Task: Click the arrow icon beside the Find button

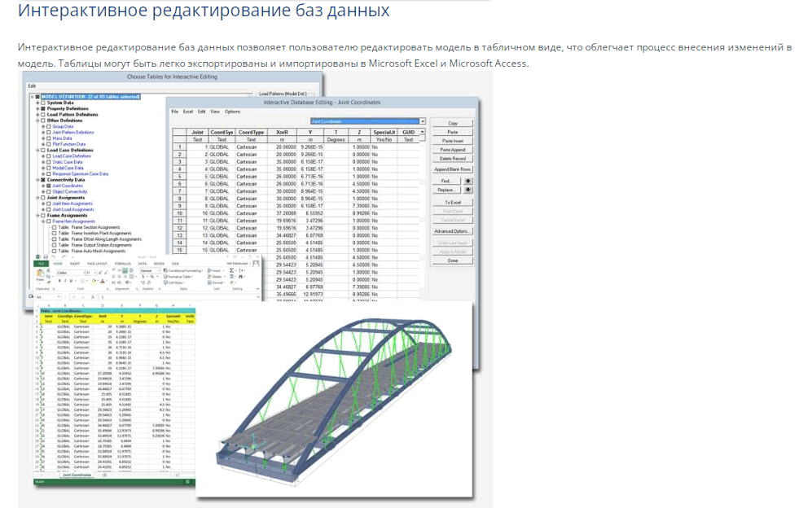Action: (x=467, y=181)
